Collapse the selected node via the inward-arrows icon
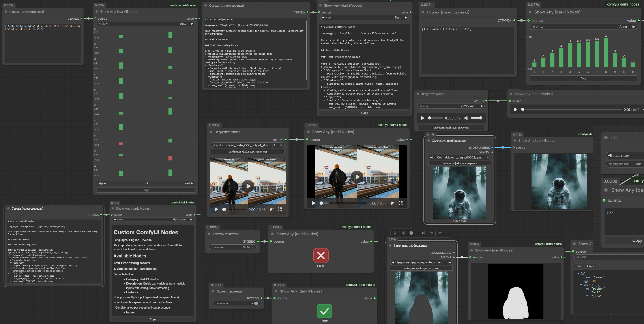Image resolution: width=644 pixels, height=324 pixels. click(423, 233)
